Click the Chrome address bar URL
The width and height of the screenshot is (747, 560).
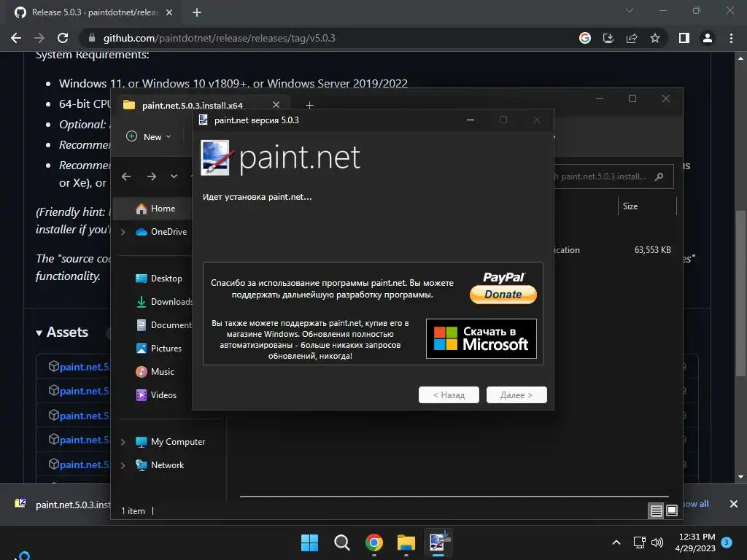pos(219,38)
